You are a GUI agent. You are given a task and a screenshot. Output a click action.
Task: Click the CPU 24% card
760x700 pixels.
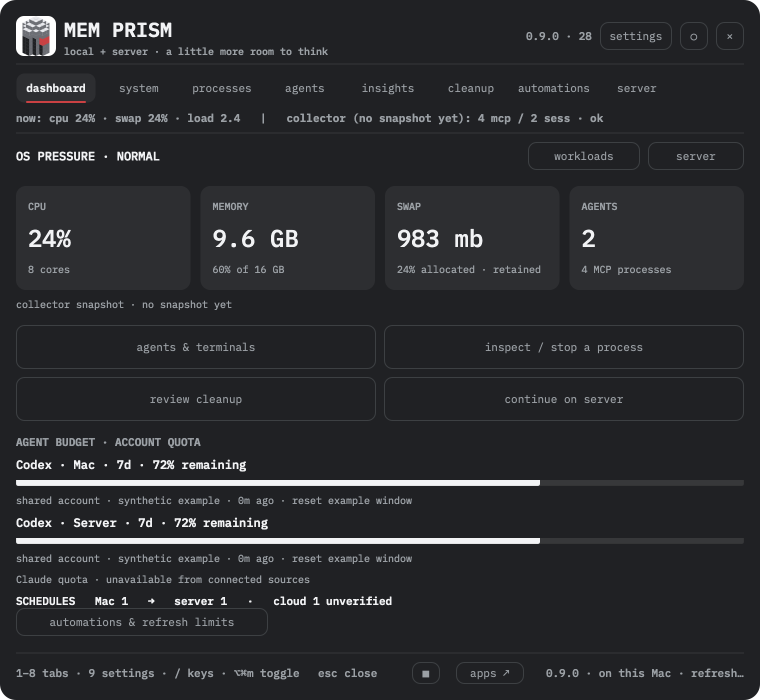coord(103,238)
